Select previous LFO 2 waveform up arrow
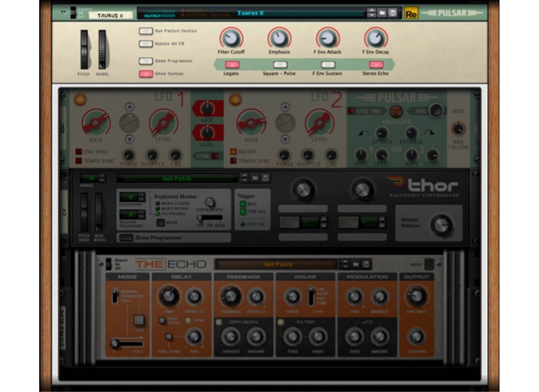The image size is (539, 392). (x=285, y=107)
